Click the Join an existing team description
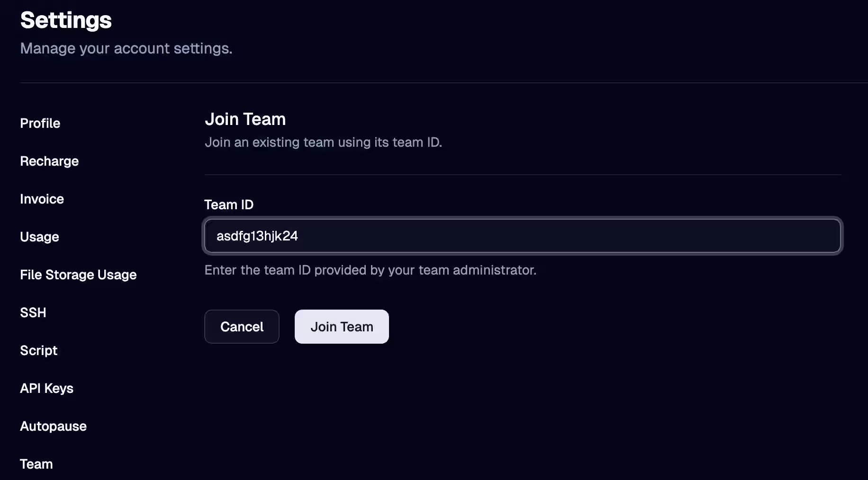This screenshot has width=868, height=480. 324,142
